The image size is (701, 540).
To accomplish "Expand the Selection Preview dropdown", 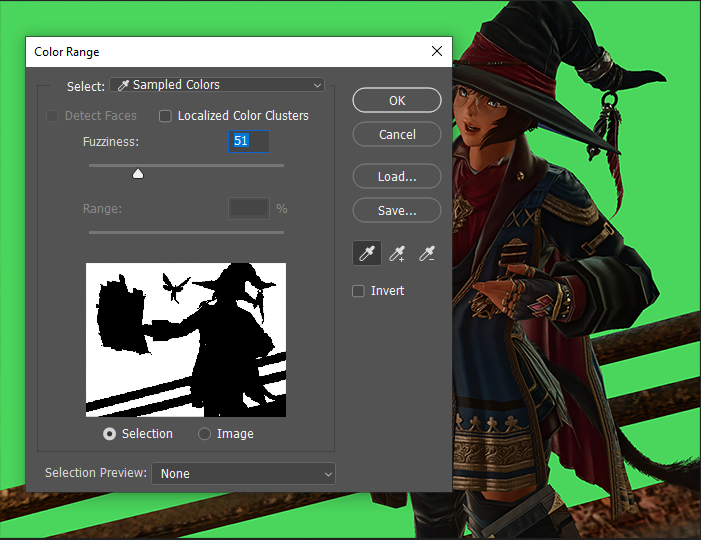I will (x=243, y=473).
